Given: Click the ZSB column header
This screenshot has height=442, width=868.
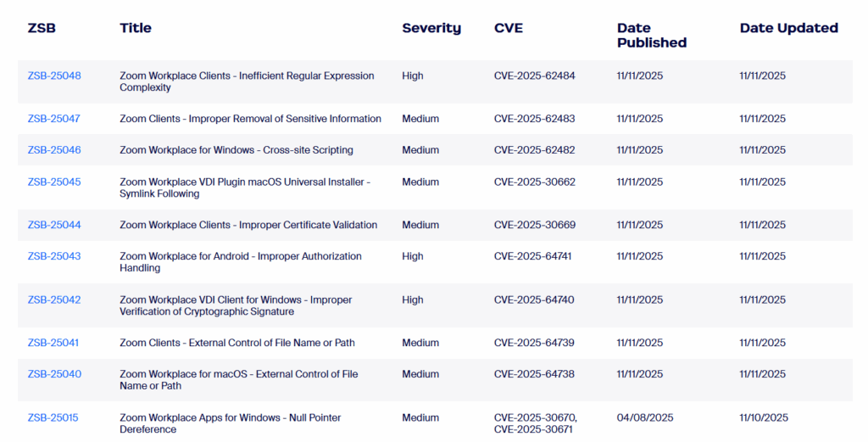Looking at the screenshot, I should pos(41,28).
